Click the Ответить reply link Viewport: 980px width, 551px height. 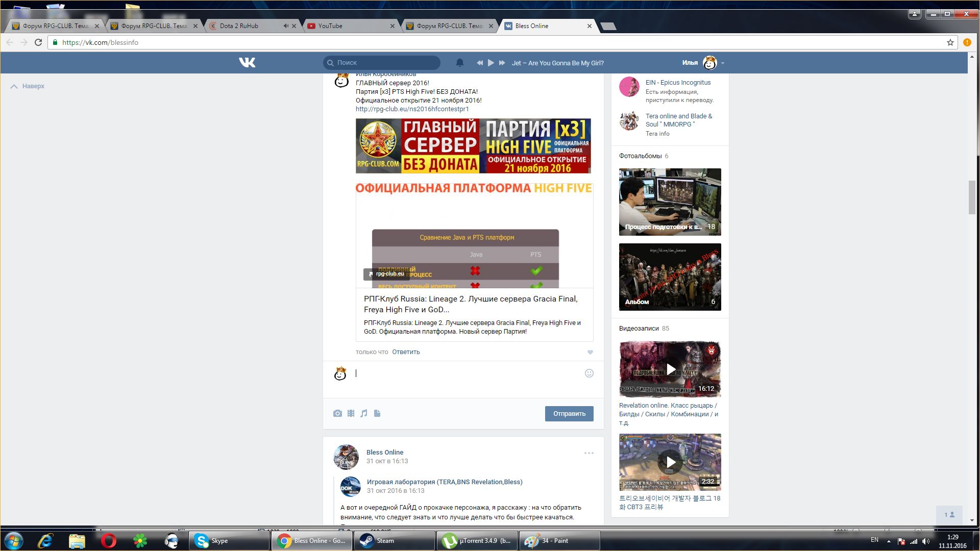point(406,352)
